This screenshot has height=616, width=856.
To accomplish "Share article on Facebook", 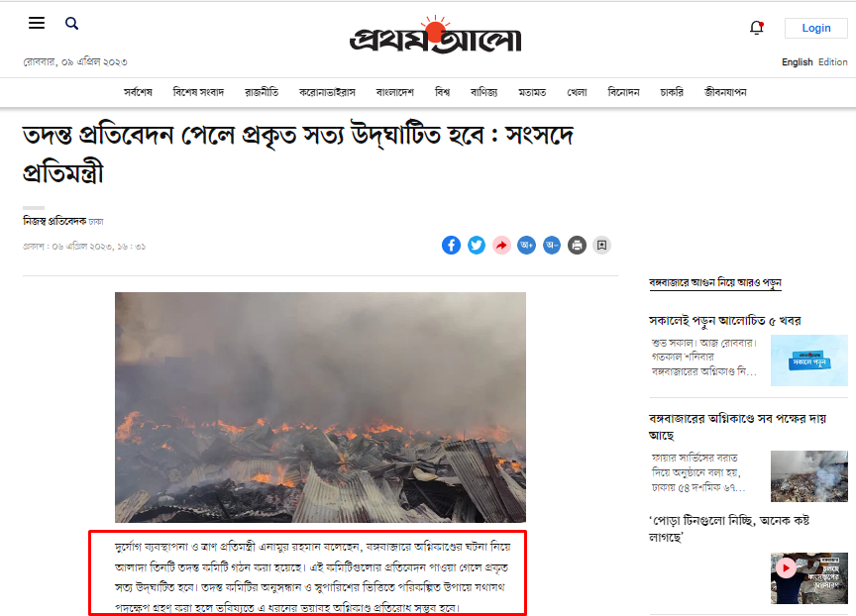I will [451, 246].
